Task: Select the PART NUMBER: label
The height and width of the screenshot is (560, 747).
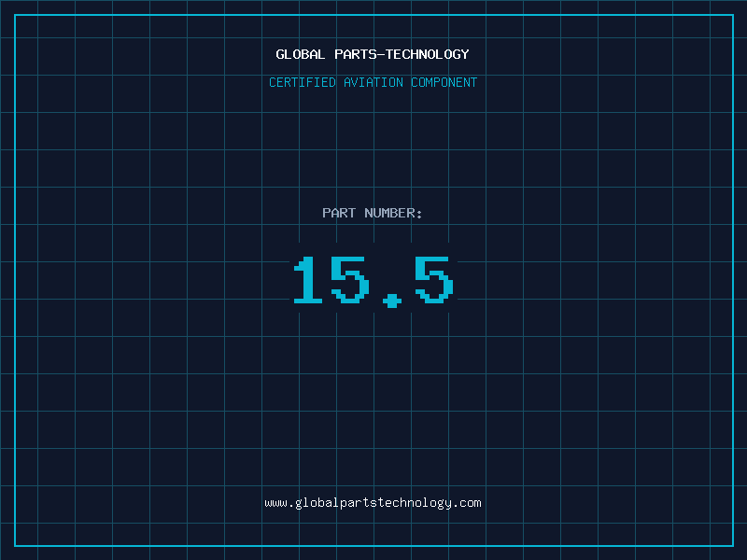Action: tap(373, 213)
